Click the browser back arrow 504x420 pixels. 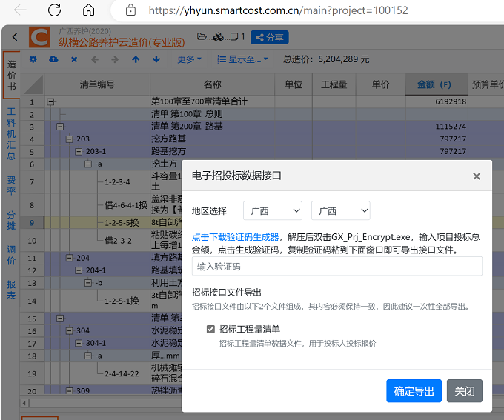20,10
